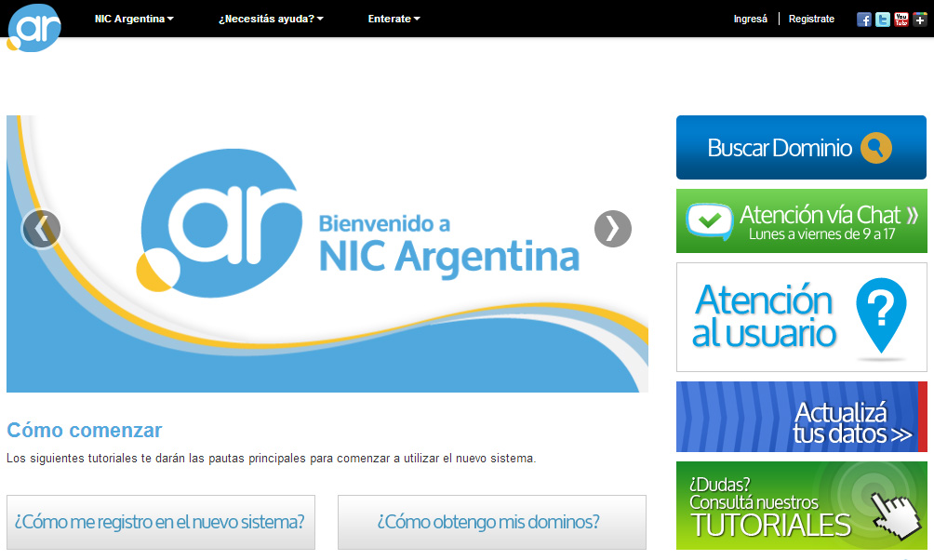
Task: Click the Cómo comenzar heading
Action: pos(84,430)
